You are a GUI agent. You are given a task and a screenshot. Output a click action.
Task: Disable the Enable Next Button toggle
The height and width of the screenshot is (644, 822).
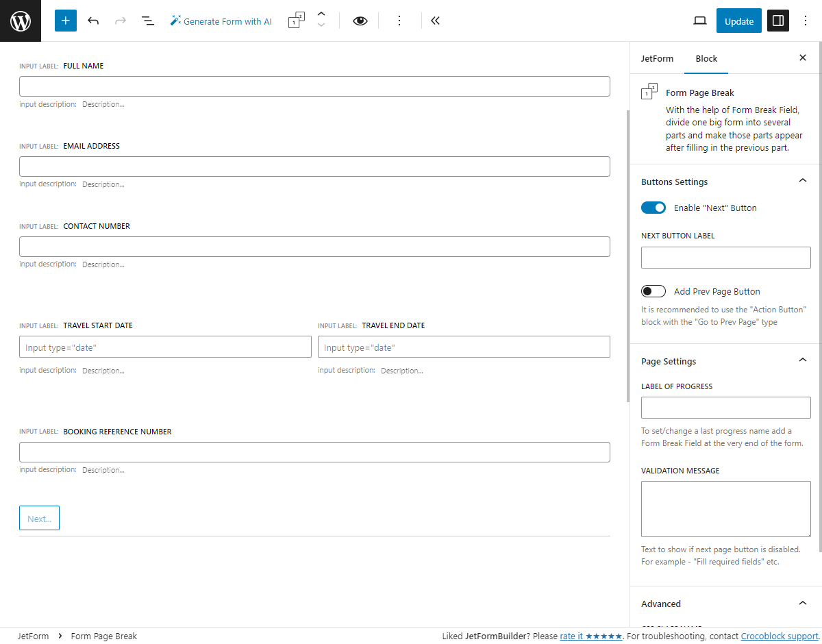653,207
